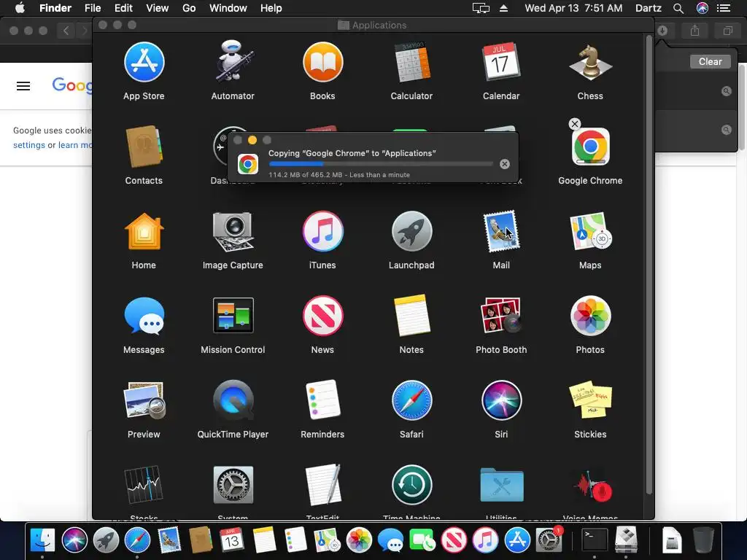This screenshot has width=747, height=560.
Task: Open Google page hamburger menu
Action: (23, 86)
